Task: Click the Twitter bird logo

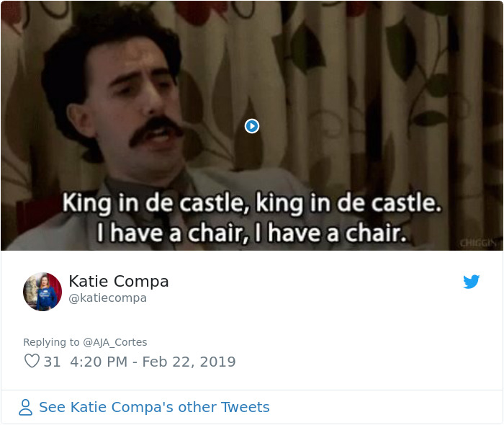Action: tap(472, 282)
